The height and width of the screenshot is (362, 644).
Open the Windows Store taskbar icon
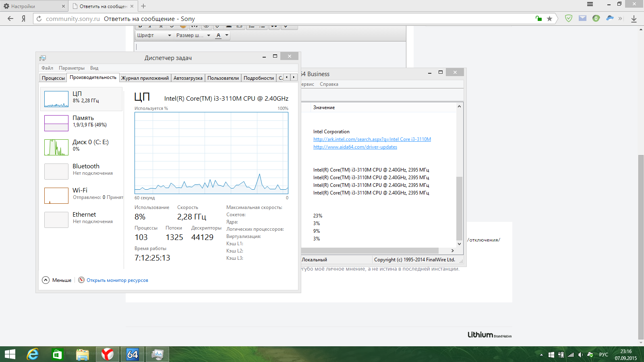coord(57,354)
